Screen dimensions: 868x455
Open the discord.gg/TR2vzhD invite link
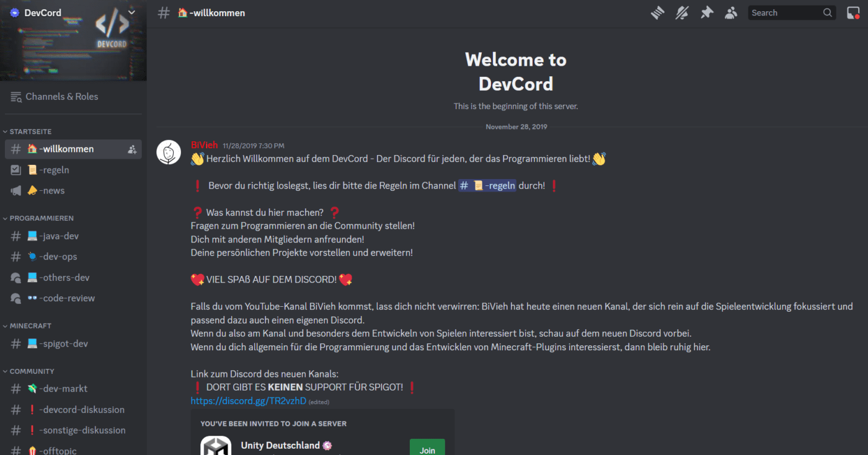click(249, 401)
